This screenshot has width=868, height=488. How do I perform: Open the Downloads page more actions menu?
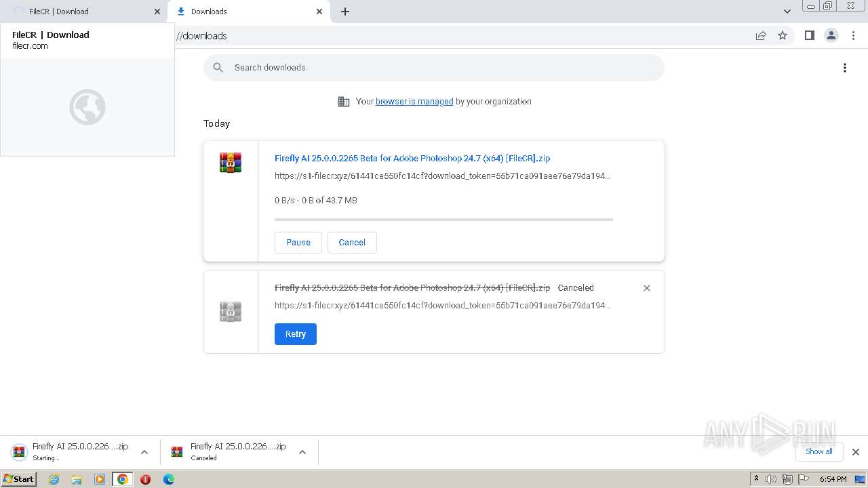pyautogui.click(x=844, y=68)
